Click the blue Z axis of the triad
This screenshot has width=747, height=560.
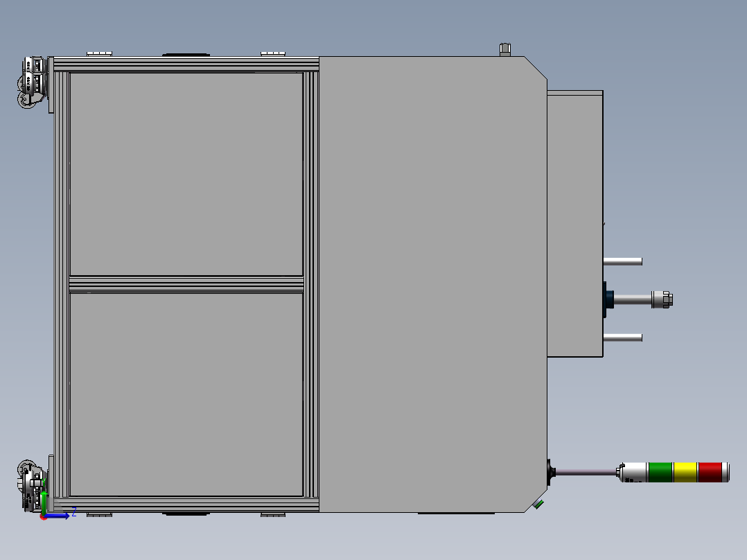point(58,516)
